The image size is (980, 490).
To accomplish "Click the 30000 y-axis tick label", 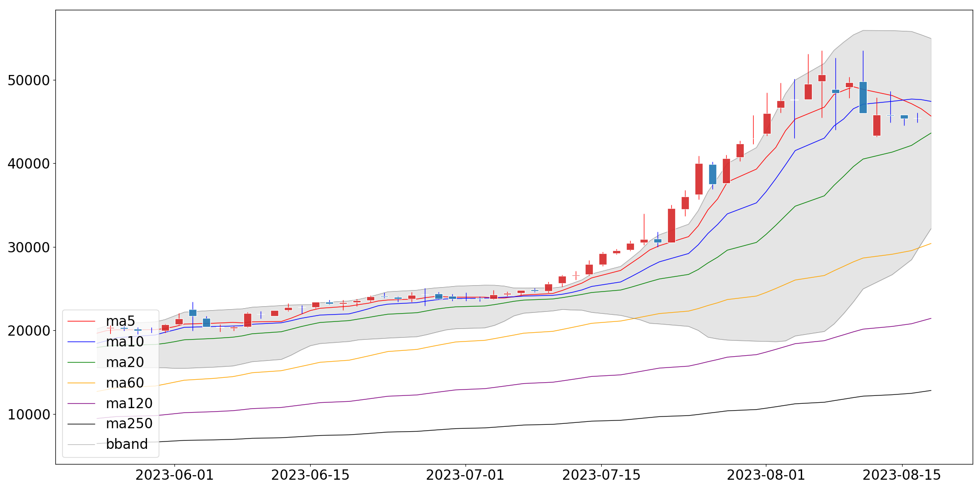I will tap(29, 247).
